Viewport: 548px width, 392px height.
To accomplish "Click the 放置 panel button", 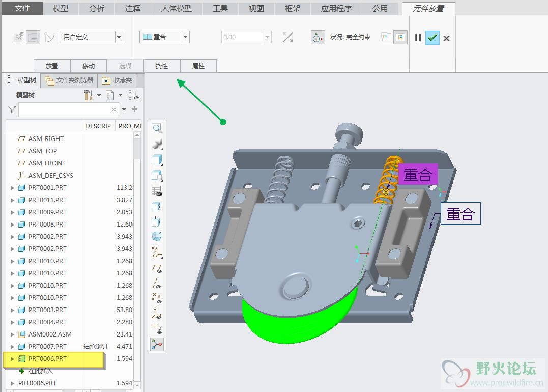I will click(52, 66).
